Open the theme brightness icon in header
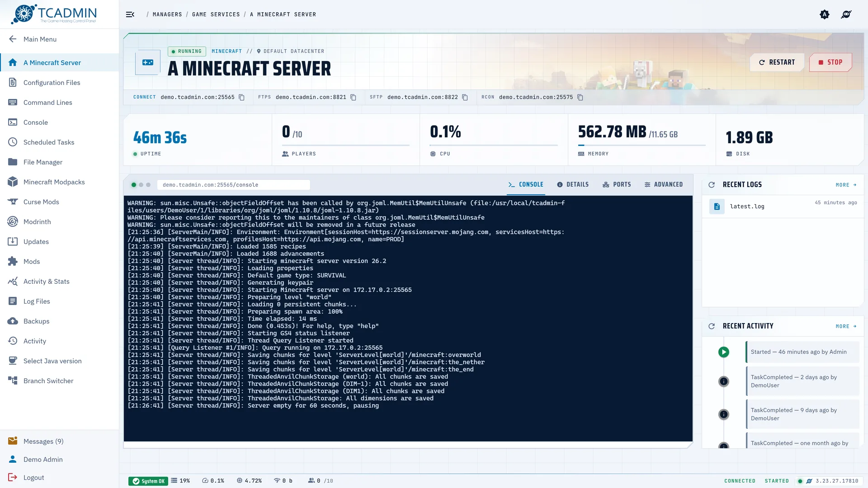Image resolution: width=868 pixels, height=488 pixels. tap(825, 14)
